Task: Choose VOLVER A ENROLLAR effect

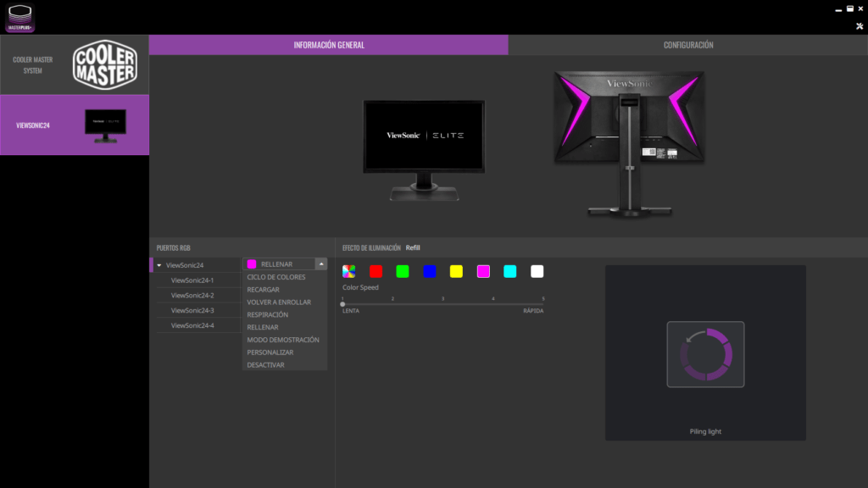Action: [x=278, y=302]
